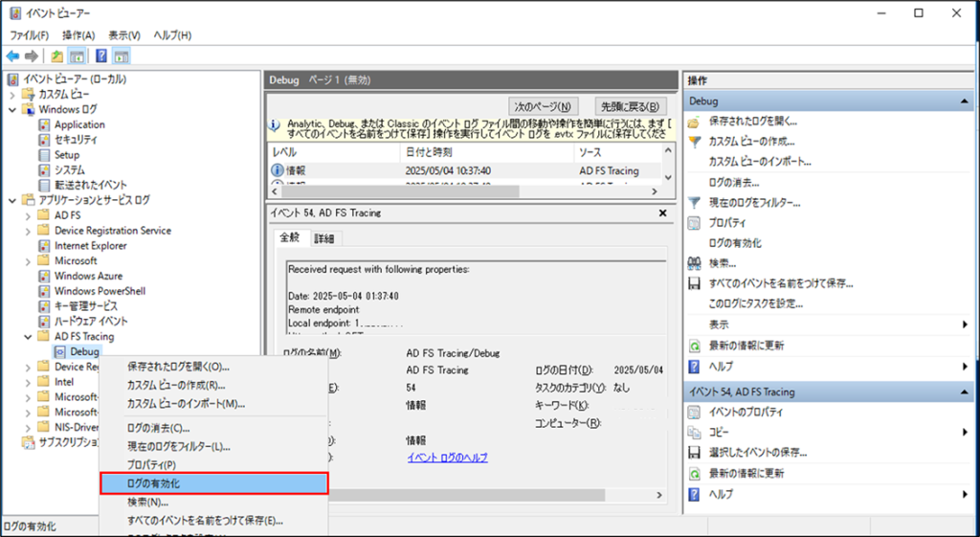Click the 保存されたログを開く folder icon in actions pane

pos(694,122)
